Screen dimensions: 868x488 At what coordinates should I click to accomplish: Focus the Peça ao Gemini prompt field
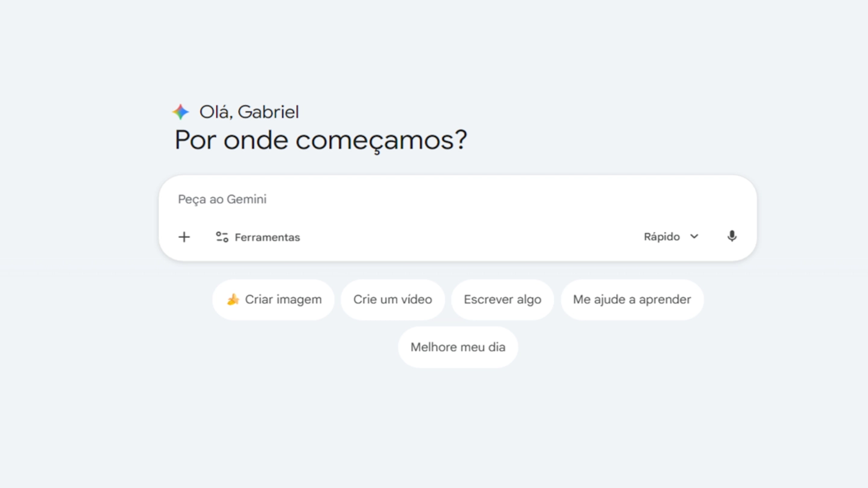[x=422, y=199]
